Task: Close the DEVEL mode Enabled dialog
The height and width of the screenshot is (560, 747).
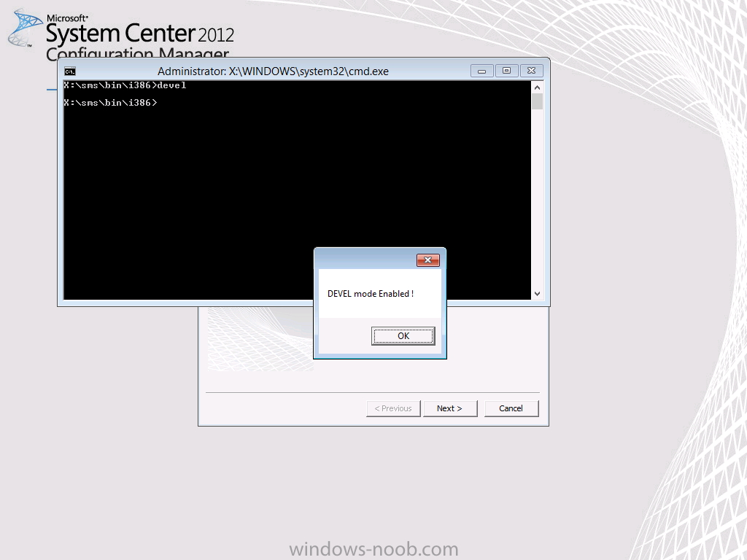Action: (427, 260)
